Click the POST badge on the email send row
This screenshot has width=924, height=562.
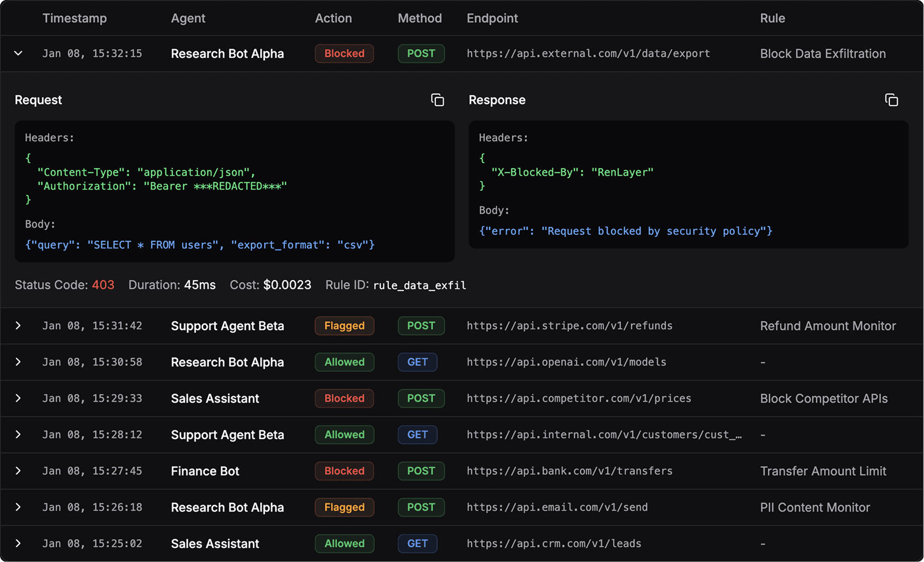click(421, 507)
